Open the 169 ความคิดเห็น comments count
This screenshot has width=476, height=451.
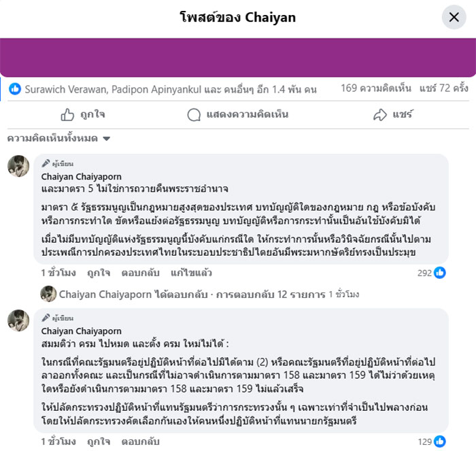376,88
